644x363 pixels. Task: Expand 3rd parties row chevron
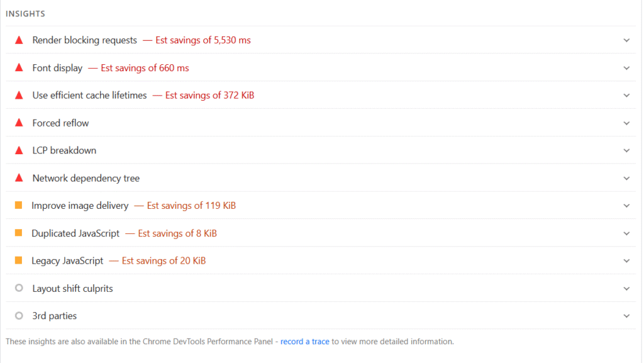pos(626,316)
